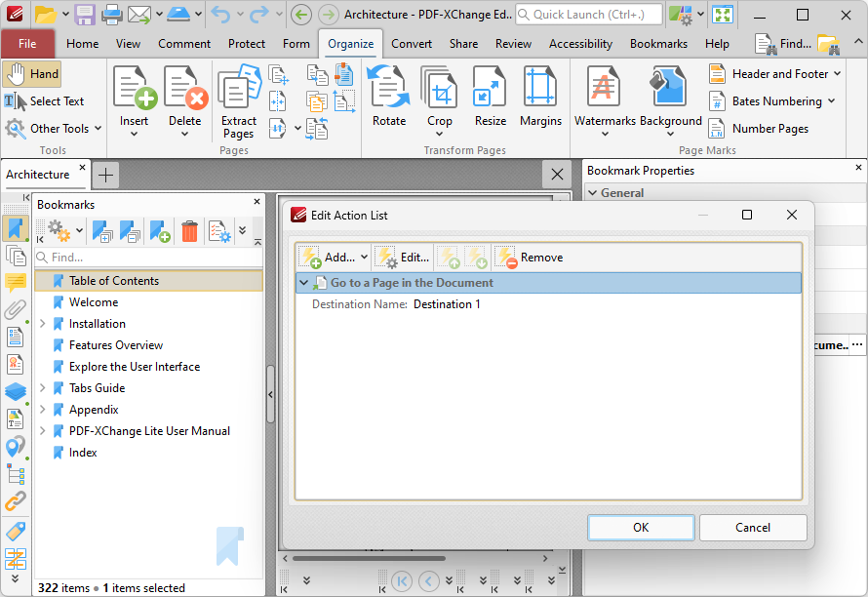Viewport: 868px width, 597px height.
Task: Open the Margins tool
Action: (540, 97)
